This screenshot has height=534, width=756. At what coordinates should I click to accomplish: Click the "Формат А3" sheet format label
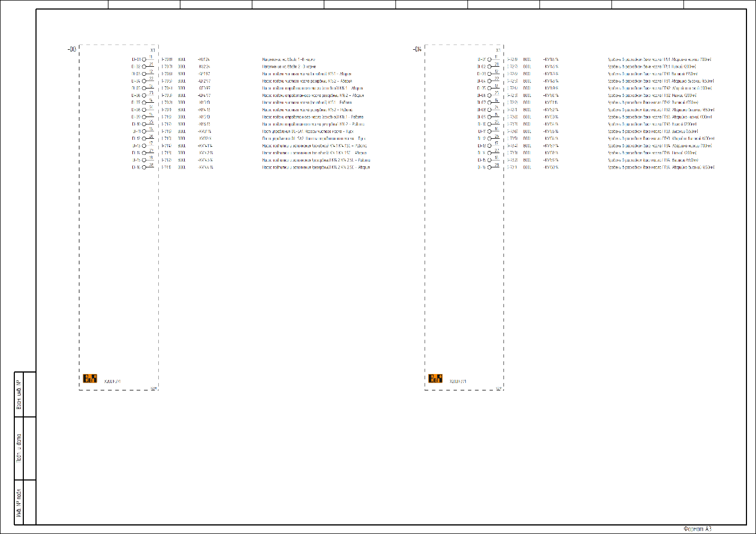tap(698, 529)
